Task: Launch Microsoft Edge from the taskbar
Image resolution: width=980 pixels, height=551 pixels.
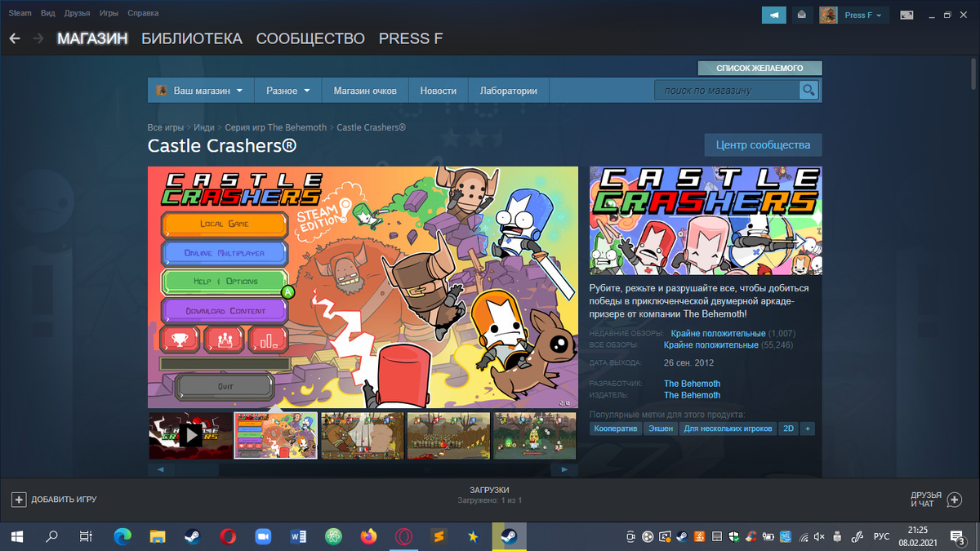Action: pos(122,536)
